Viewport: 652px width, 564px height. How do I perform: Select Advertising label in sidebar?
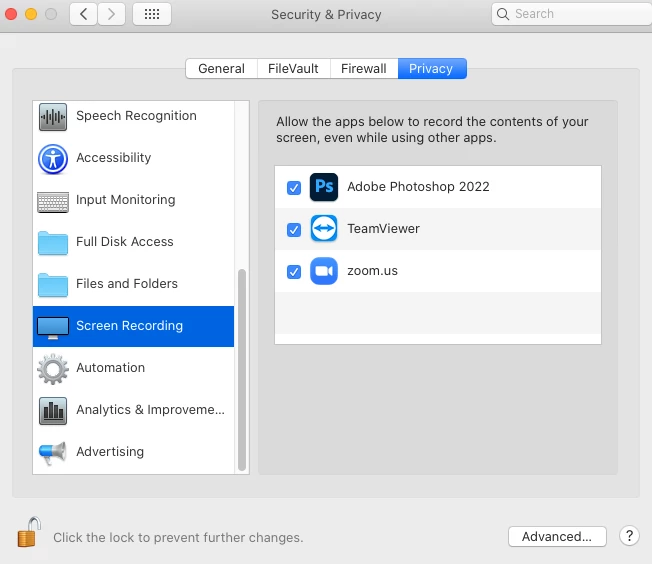click(x=110, y=452)
